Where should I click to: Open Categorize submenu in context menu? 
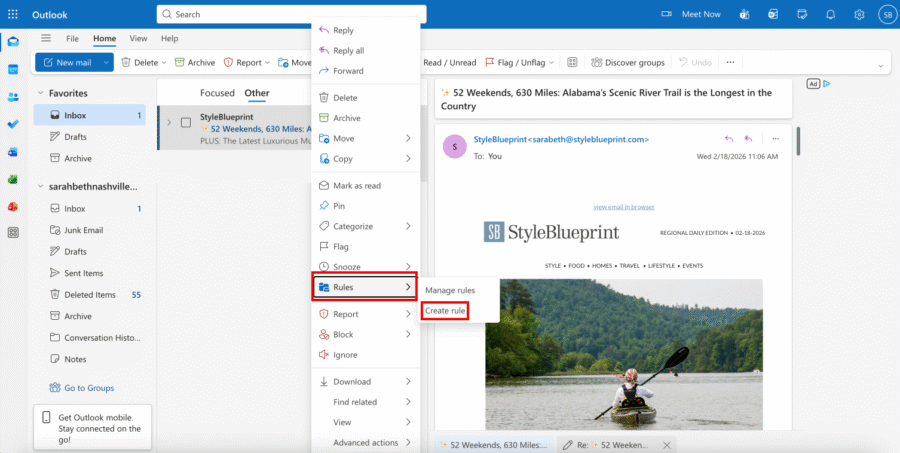click(365, 226)
